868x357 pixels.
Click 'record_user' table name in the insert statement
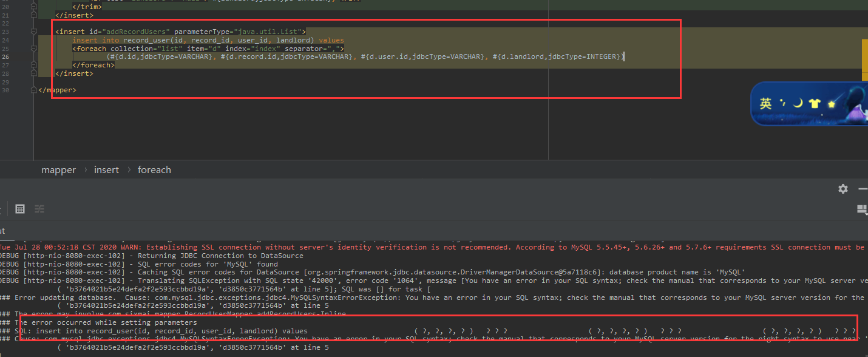(x=148, y=40)
